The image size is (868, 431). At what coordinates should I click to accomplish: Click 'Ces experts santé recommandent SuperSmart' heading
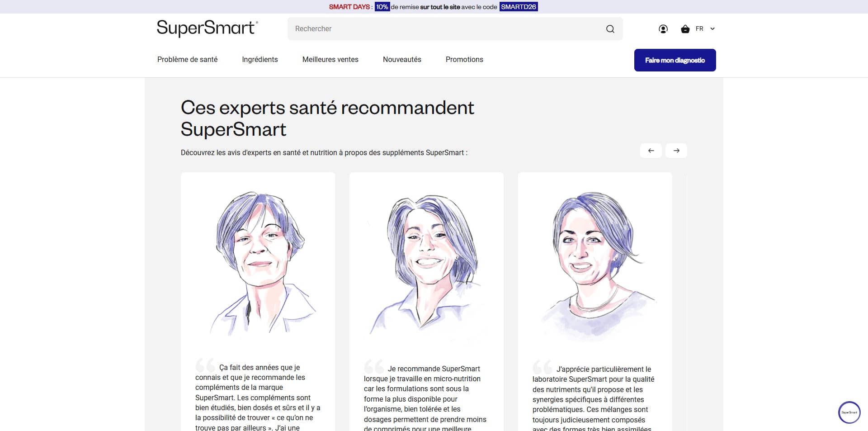pos(327,118)
